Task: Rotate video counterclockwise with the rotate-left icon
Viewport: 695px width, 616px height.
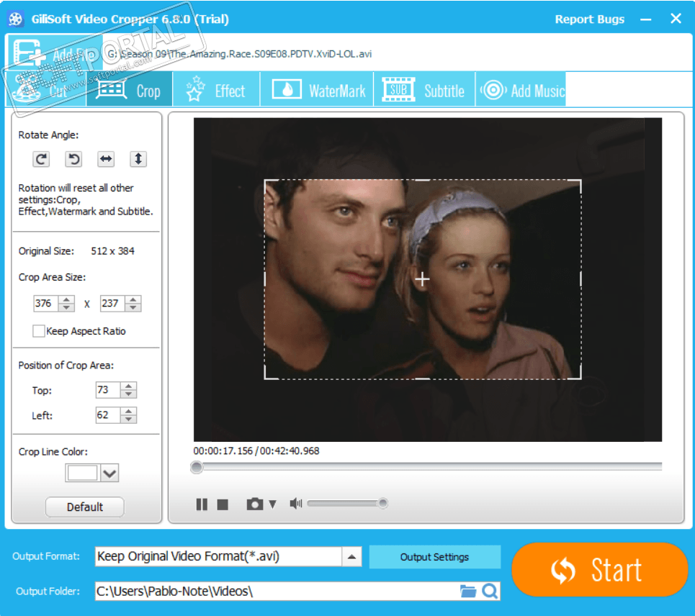Action: 73,159
